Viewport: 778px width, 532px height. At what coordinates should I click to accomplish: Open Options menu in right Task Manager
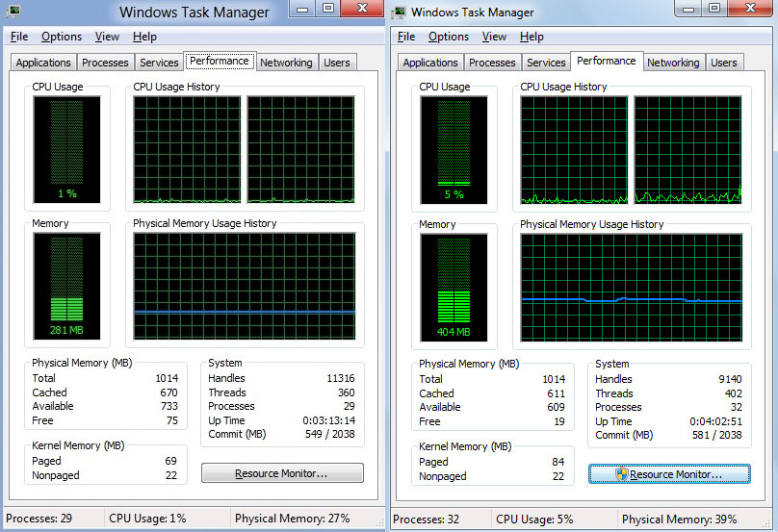[x=449, y=37]
